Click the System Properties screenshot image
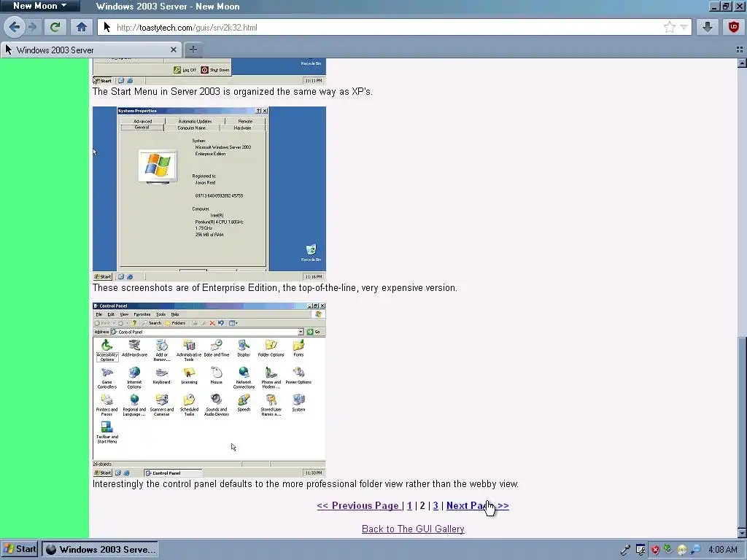747x560 pixels. (209, 193)
